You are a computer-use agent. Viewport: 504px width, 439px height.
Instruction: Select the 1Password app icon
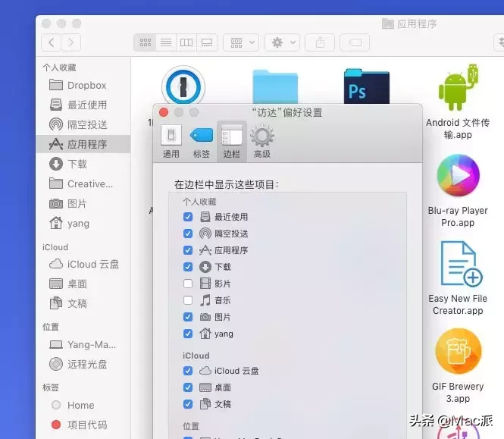point(183,86)
